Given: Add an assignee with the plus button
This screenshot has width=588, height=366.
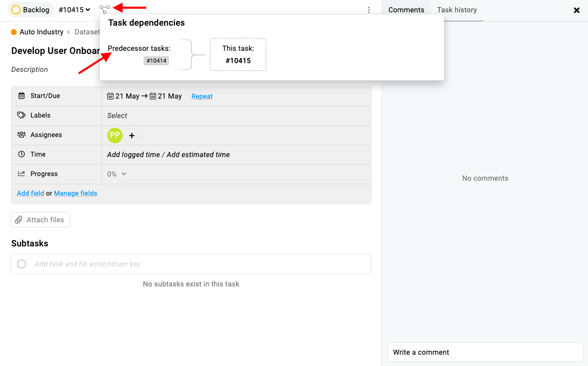Looking at the screenshot, I should (132, 136).
